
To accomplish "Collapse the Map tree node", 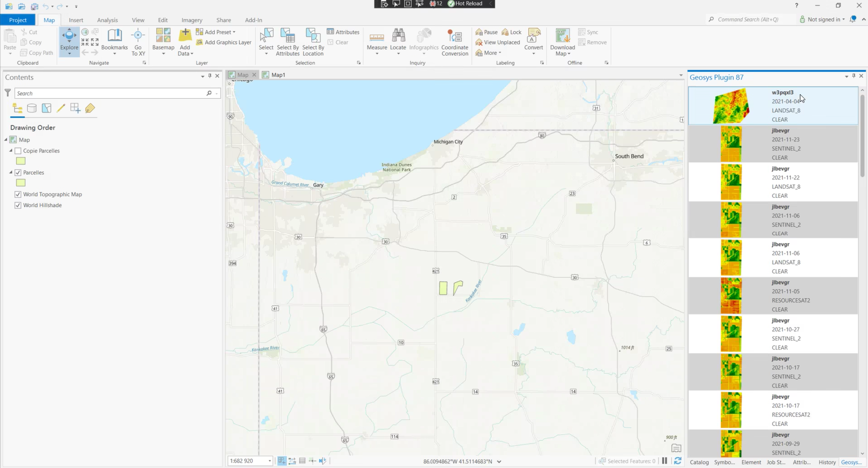I will [6, 140].
